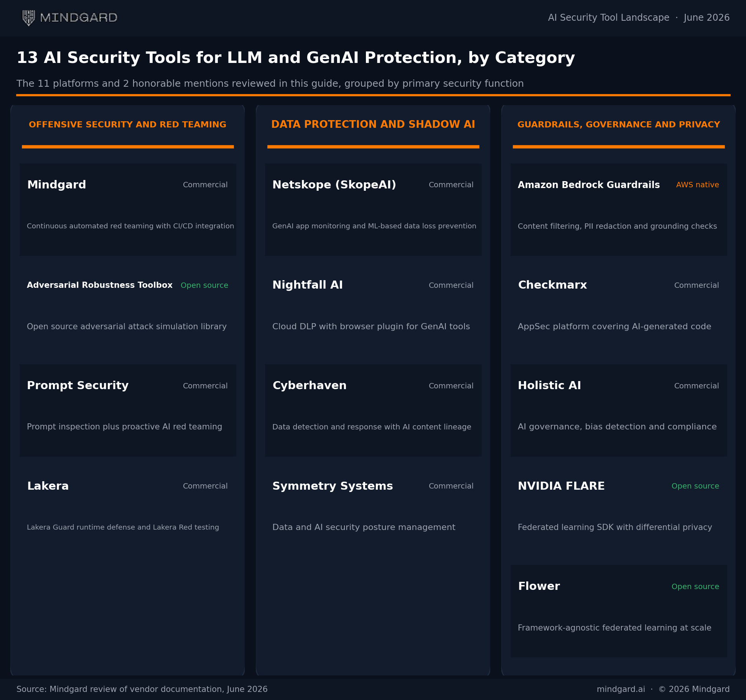
Task: Click the Source footer note
Action: 142,689
